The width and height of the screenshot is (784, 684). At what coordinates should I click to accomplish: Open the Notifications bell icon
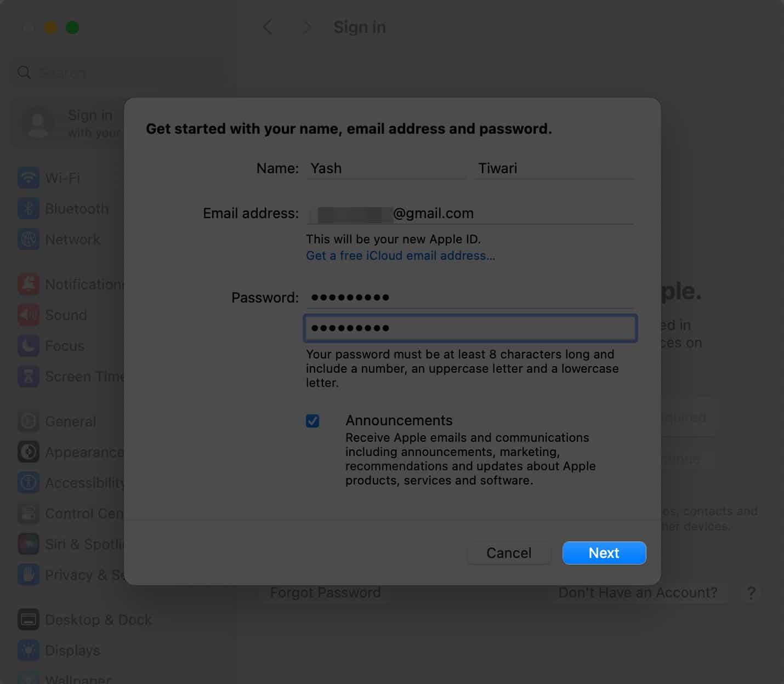29,284
